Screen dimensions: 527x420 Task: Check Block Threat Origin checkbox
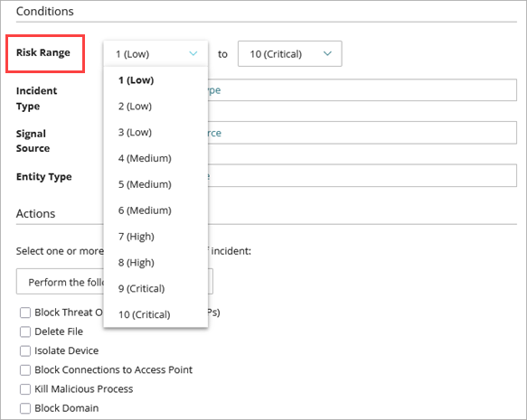point(25,313)
